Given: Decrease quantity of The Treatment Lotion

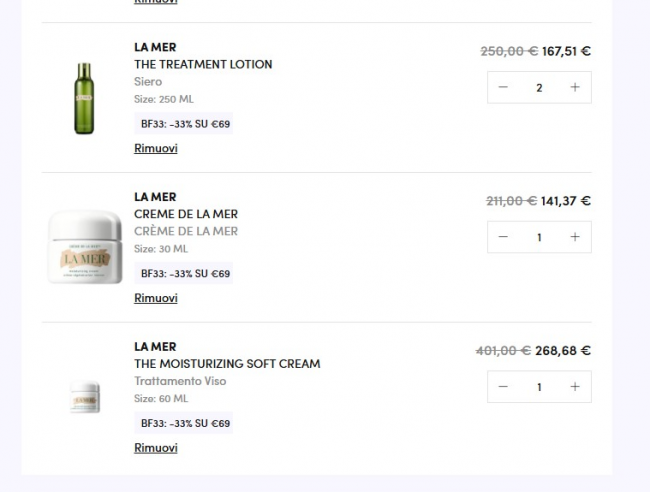Looking at the screenshot, I should [503, 88].
